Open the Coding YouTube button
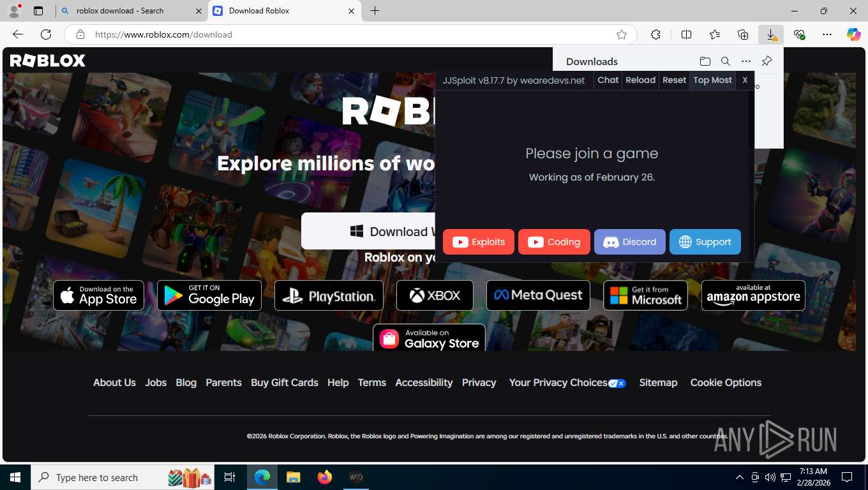Screen dimensions: 868x490 (554, 242)
